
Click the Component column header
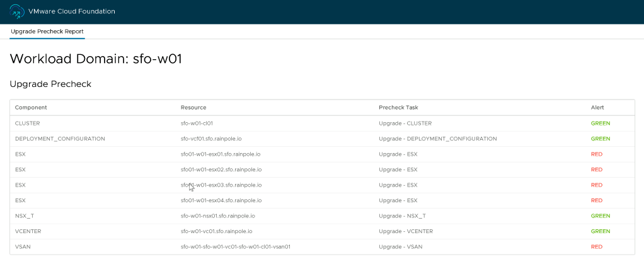31,108
